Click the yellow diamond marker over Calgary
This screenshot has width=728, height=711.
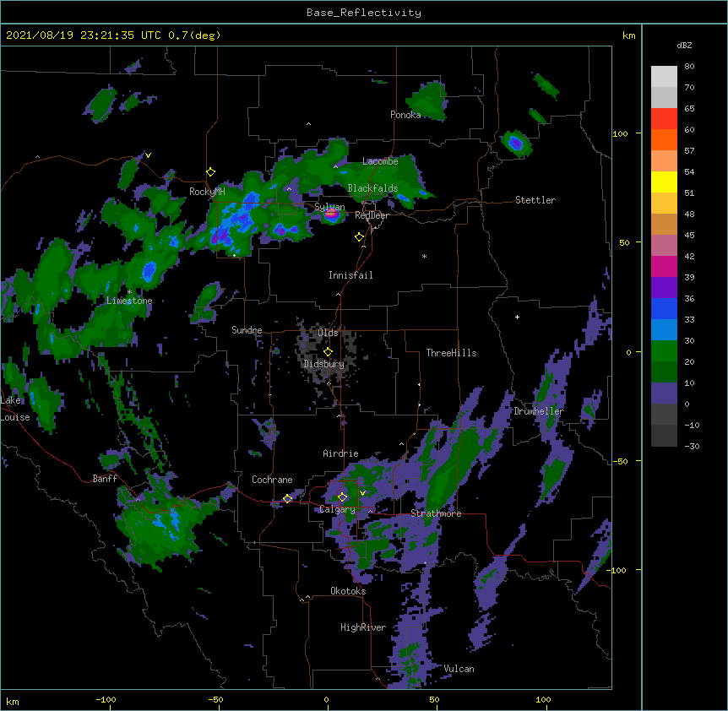342,497
